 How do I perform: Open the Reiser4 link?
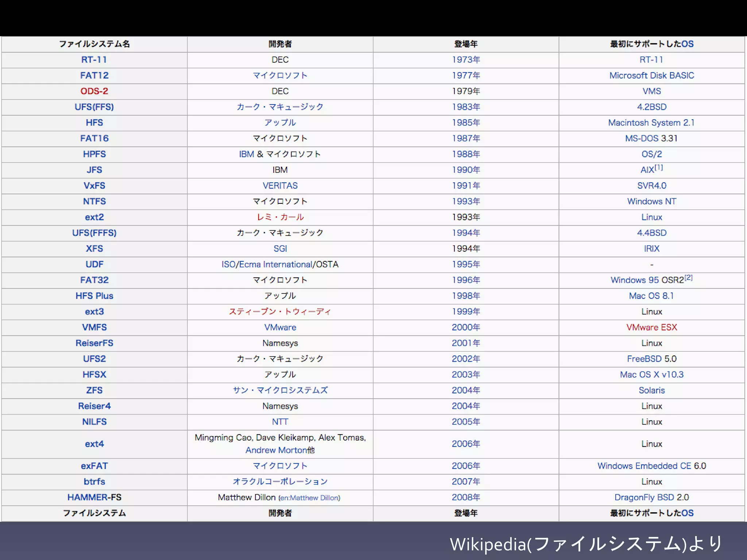(94, 406)
